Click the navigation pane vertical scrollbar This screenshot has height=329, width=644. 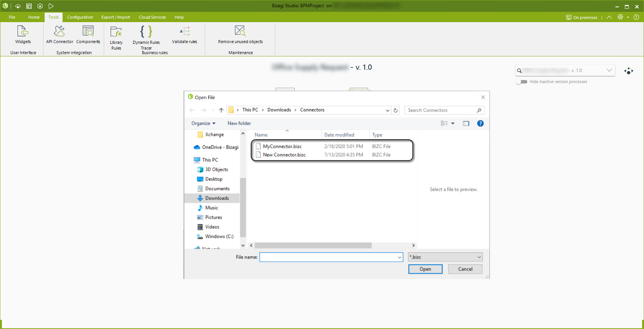pos(243,208)
